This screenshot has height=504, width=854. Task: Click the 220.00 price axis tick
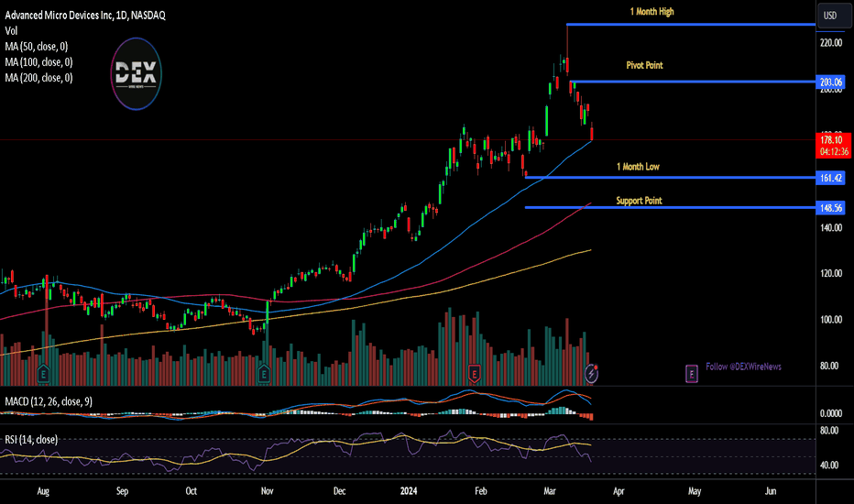(x=831, y=42)
